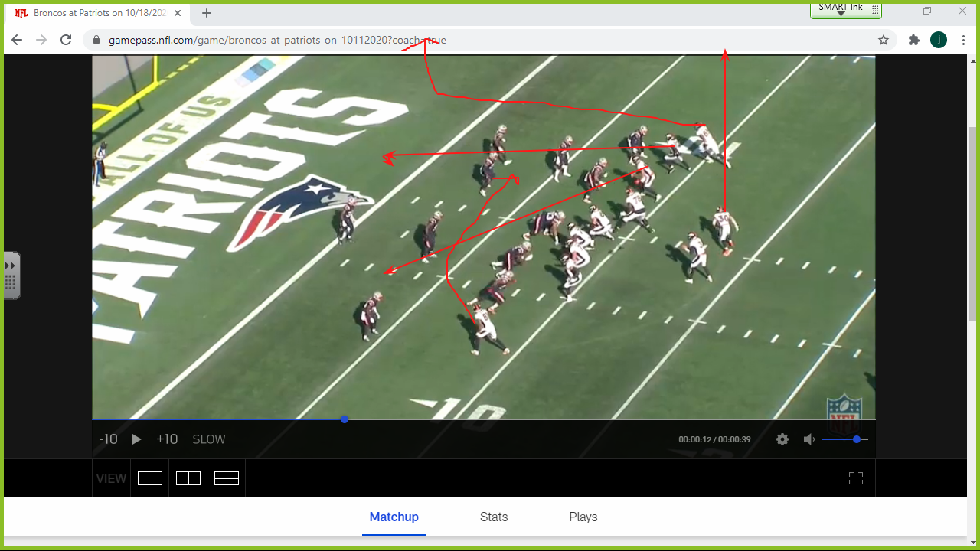Close the Broncos at Patriots tab
Image resolution: width=980 pixels, height=551 pixels.
(x=178, y=13)
